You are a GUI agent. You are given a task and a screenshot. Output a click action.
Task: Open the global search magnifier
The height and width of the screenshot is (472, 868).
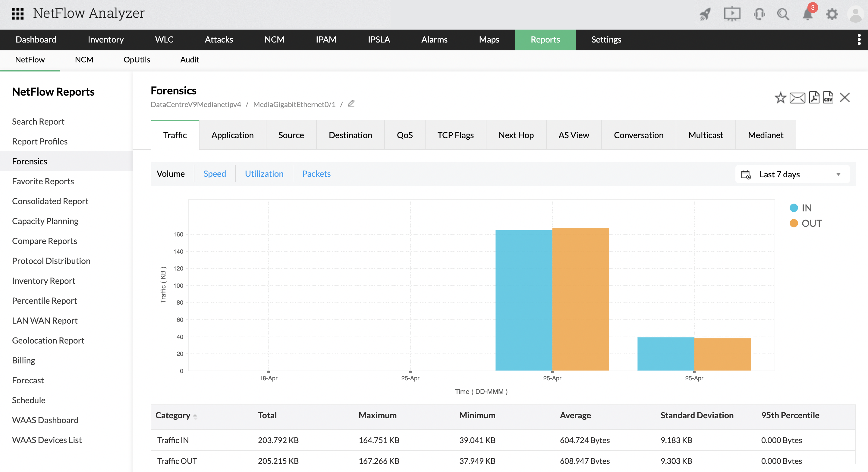(x=783, y=14)
